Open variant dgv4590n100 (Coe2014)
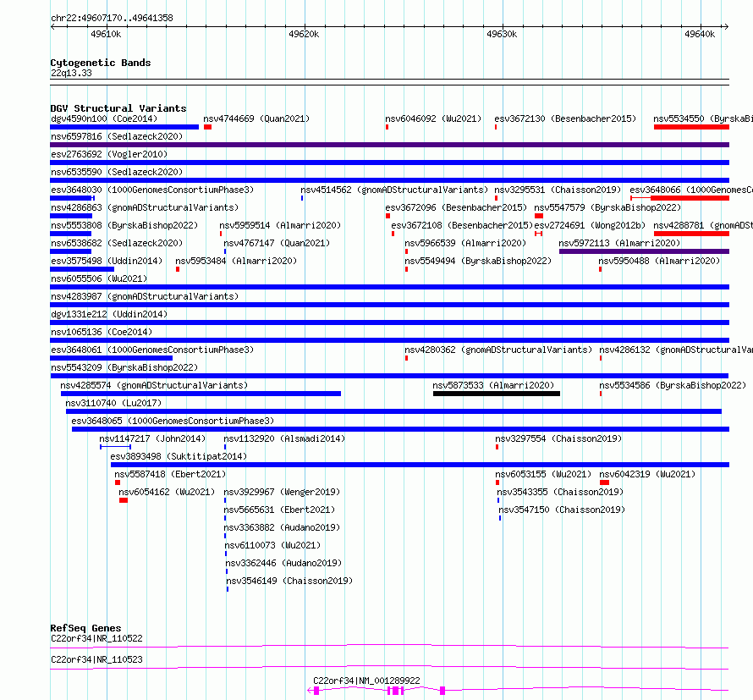The width and height of the screenshot is (753, 700). pyautogui.click(x=104, y=119)
